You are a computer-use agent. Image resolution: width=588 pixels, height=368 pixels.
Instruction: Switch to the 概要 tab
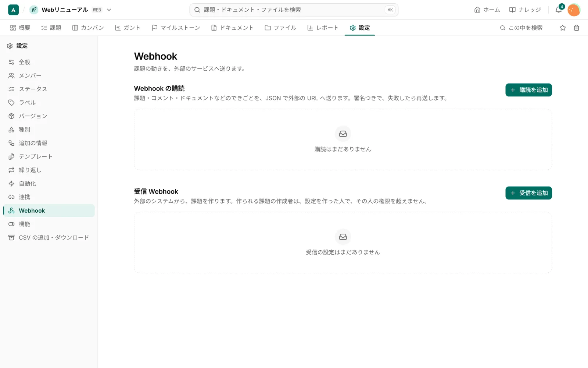point(20,28)
